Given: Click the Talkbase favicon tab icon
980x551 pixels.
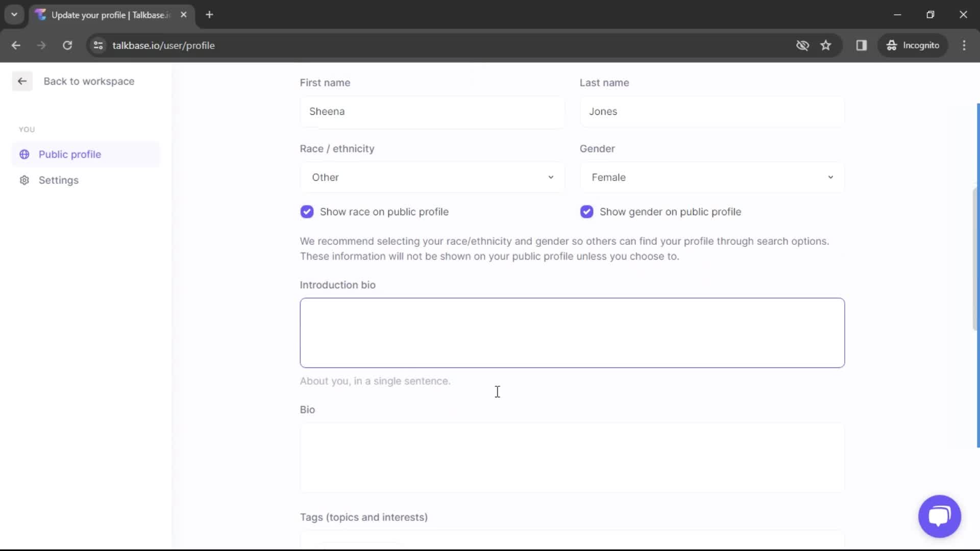Looking at the screenshot, I should [42, 15].
